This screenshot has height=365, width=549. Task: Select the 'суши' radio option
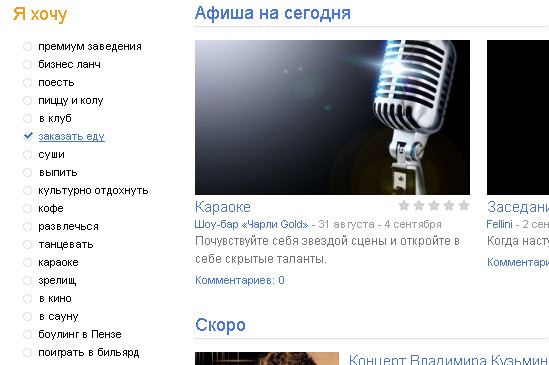coord(27,154)
